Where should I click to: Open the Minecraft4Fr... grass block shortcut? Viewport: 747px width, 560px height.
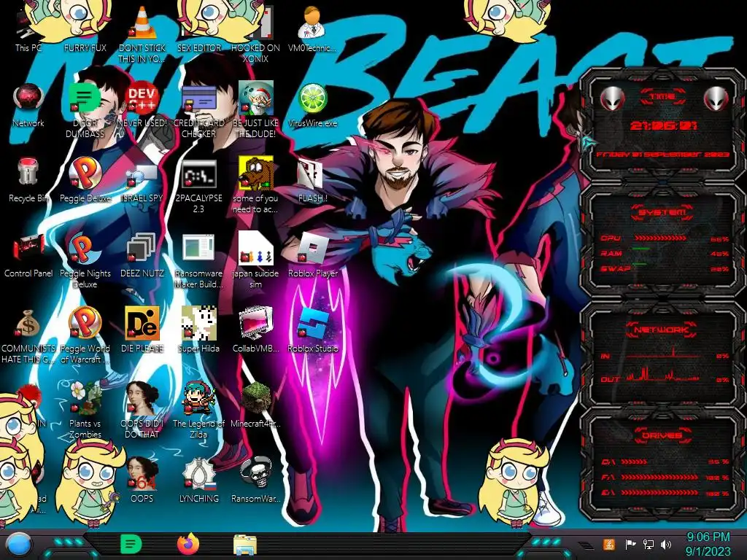(x=255, y=405)
